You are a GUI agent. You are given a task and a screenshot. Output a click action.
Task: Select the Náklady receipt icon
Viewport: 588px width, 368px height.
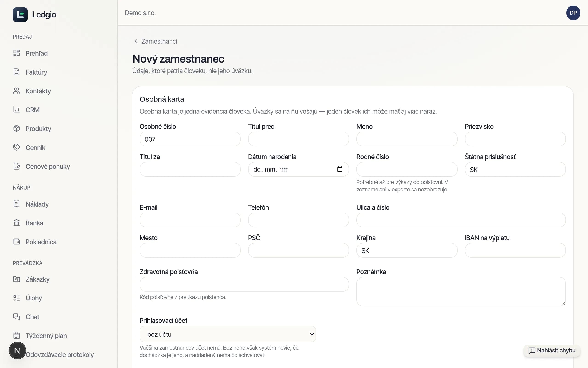tap(17, 204)
